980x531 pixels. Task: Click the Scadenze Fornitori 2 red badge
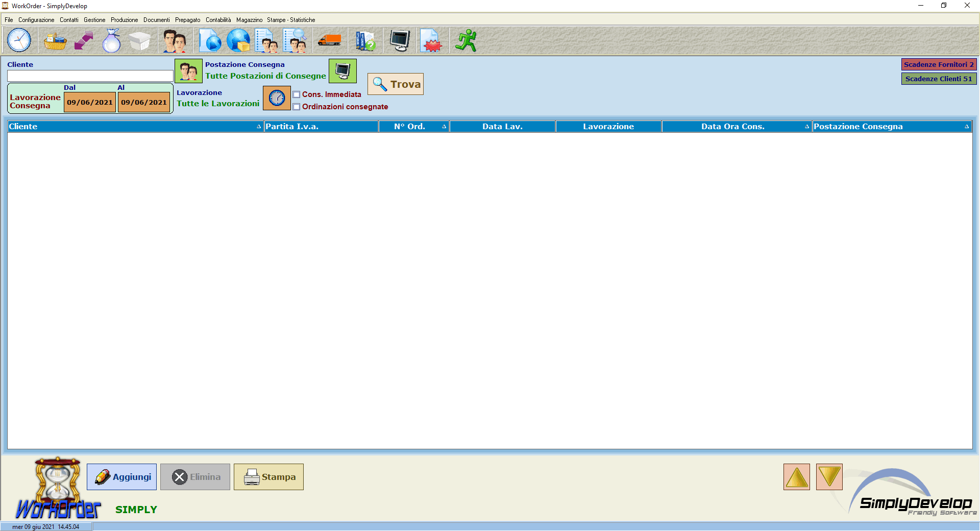click(x=938, y=64)
